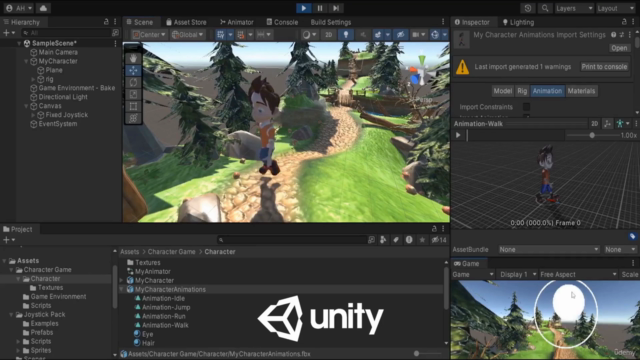Click the global search magnifier icon
Image resolution: width=640 pixels, height=360 pixels.
pos(545,8)
